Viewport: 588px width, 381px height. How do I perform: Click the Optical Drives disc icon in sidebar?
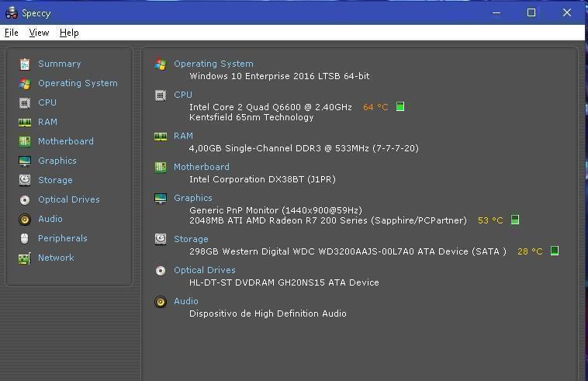coord(25,200)
